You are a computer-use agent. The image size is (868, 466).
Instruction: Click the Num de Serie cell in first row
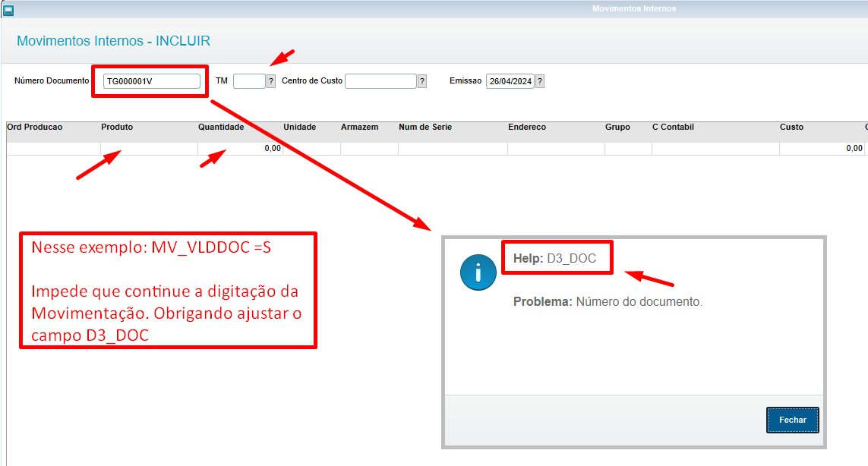pos(453,148)
